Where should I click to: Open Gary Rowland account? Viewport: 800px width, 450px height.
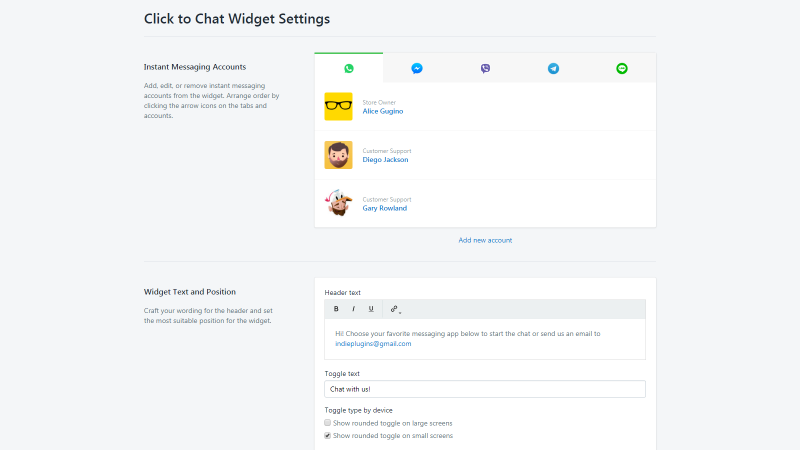[x=385, y=208]
